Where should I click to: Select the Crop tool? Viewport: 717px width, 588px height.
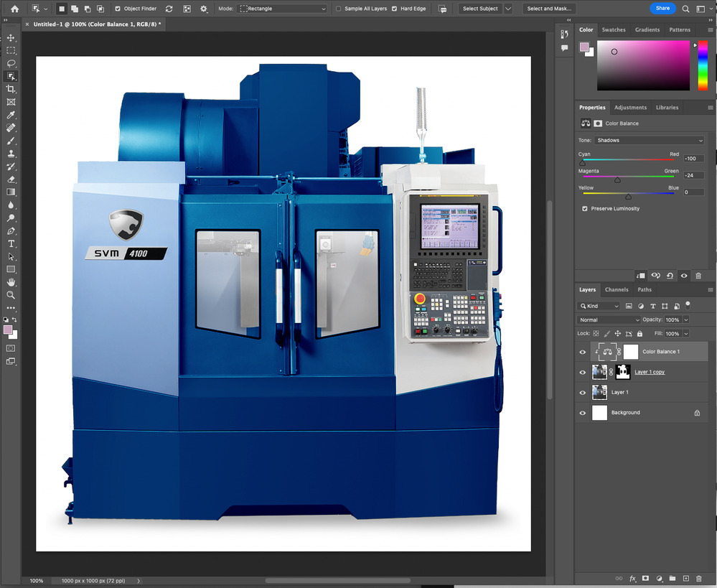[11, 89]
